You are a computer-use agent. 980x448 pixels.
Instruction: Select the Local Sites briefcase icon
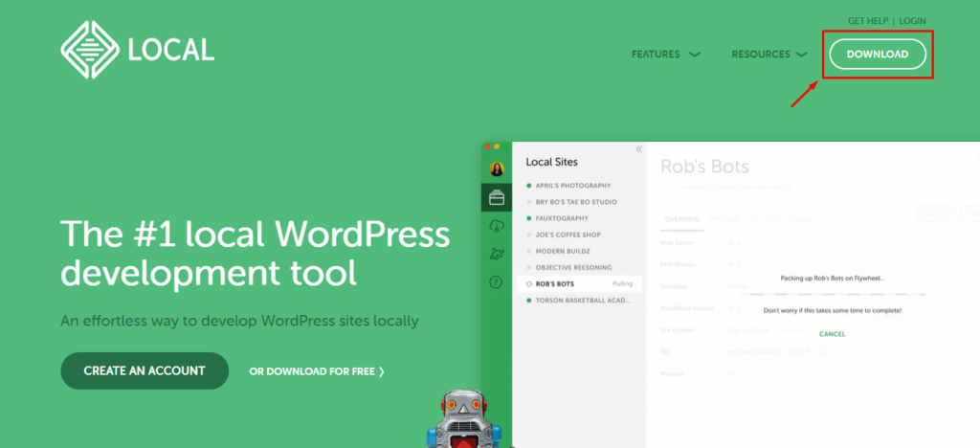coord(497,198)
